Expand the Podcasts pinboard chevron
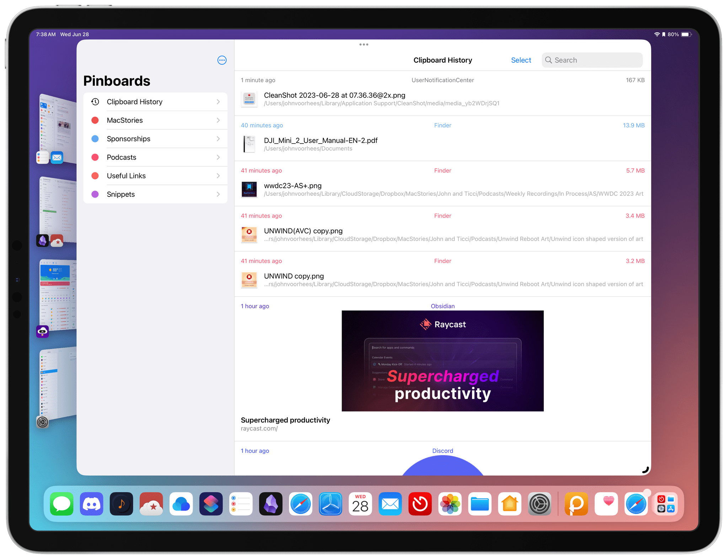 218,157
